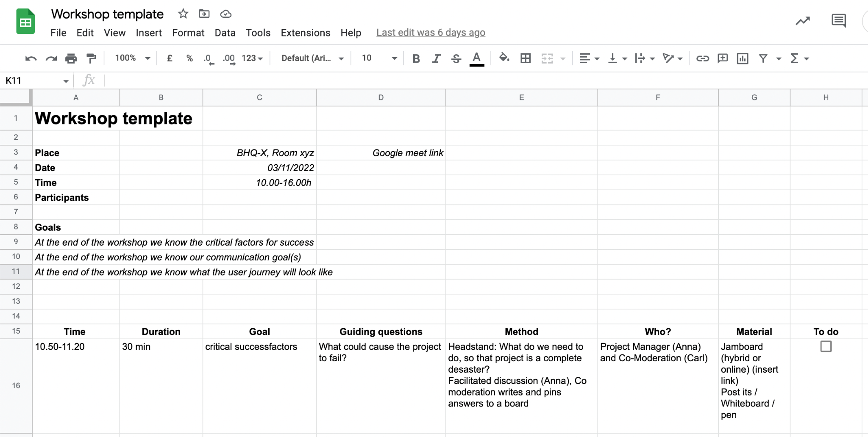The image size is (868, 437).
Task: Check cloud document status icon
Action: point(225,14)
